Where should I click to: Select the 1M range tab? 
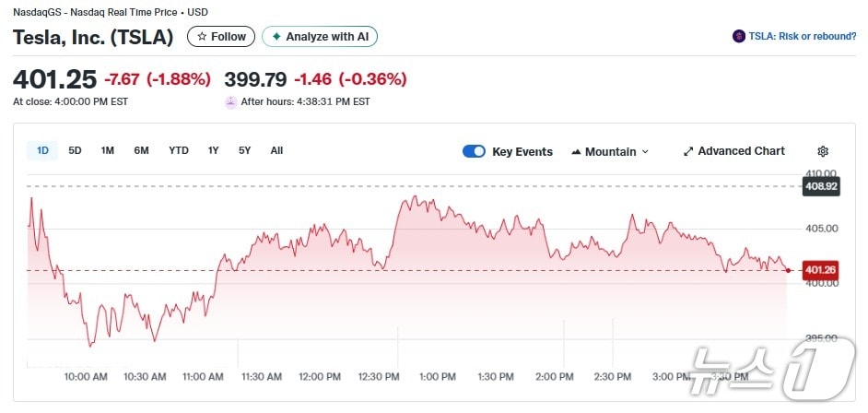(108, 150)
